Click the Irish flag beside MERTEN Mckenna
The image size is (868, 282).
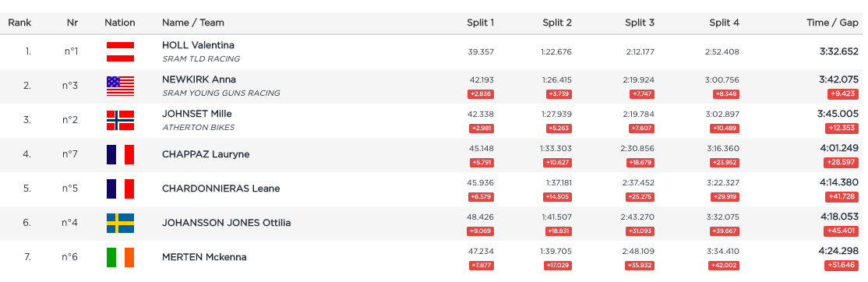click(x=120, y=257)
